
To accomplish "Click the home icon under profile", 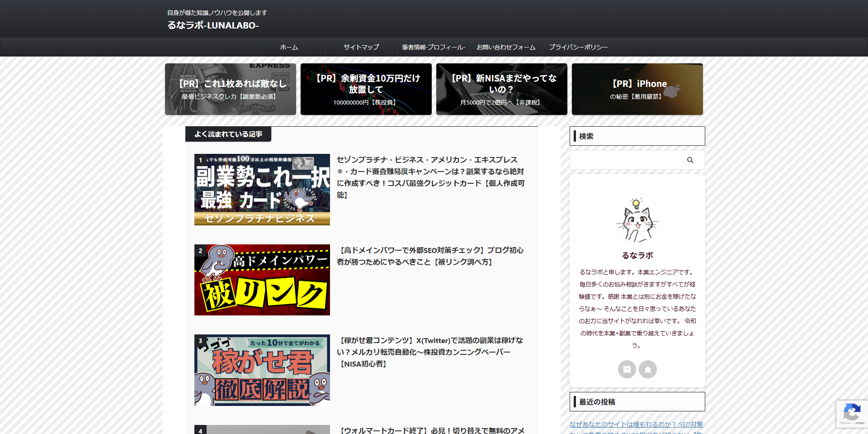I will tap(648, 369).
